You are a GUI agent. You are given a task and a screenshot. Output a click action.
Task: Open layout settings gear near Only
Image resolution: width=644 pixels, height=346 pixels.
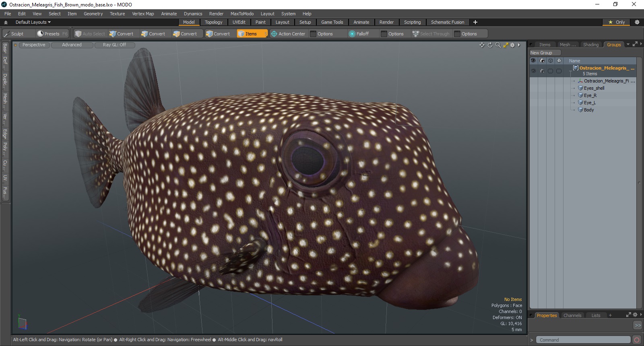637,22
